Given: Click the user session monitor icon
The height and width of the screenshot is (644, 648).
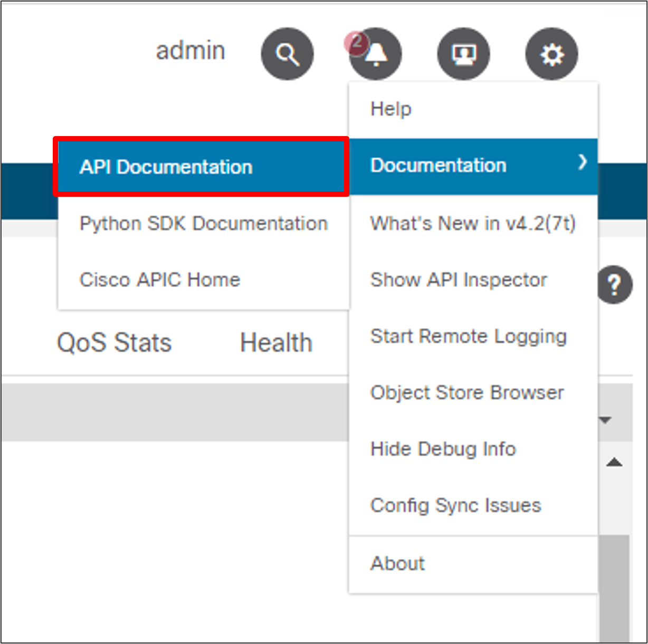Looking at the screenshot, I should [463, 54].
